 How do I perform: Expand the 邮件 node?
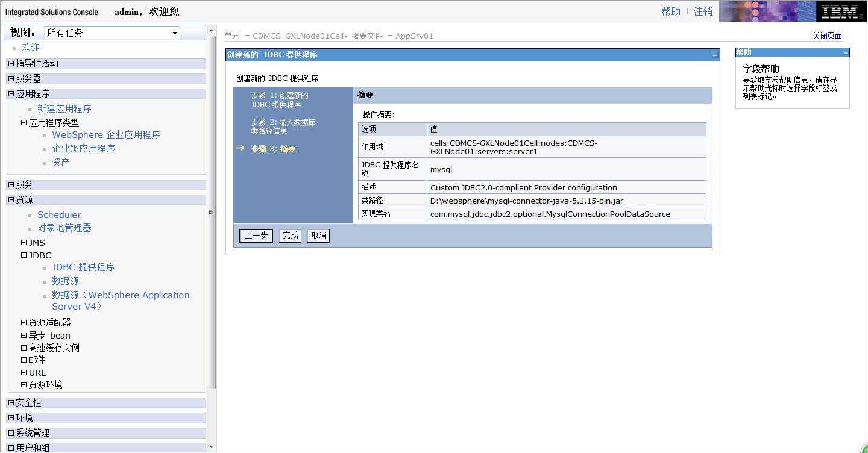pyautogui.click(x=24, y=360)
